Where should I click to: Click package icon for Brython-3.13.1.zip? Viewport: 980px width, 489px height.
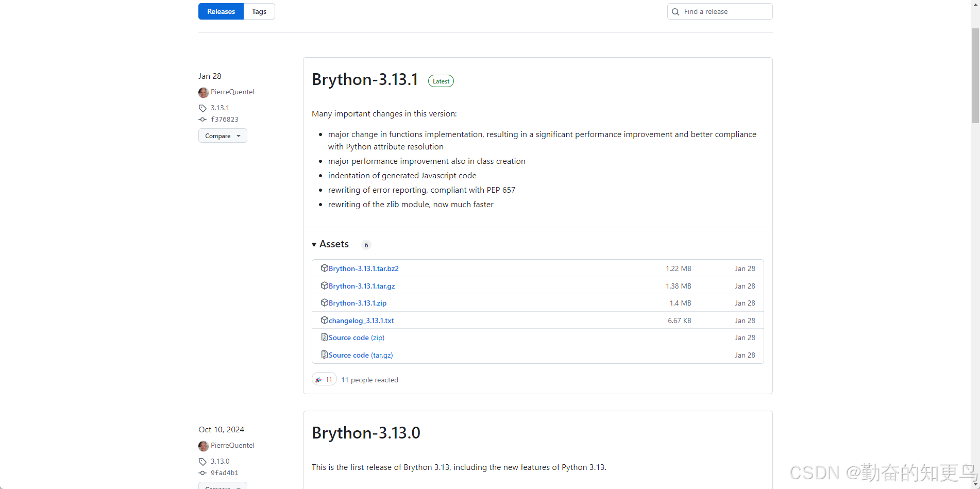(324, 302)
